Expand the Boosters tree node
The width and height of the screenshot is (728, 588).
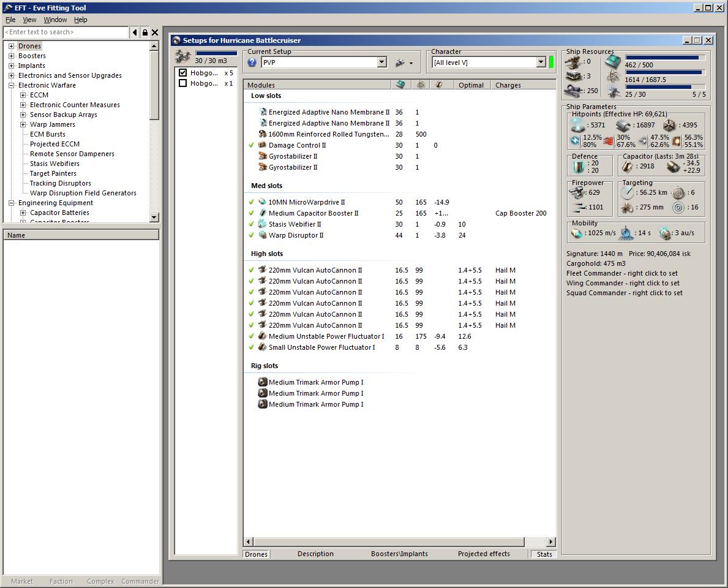[11, 56]
